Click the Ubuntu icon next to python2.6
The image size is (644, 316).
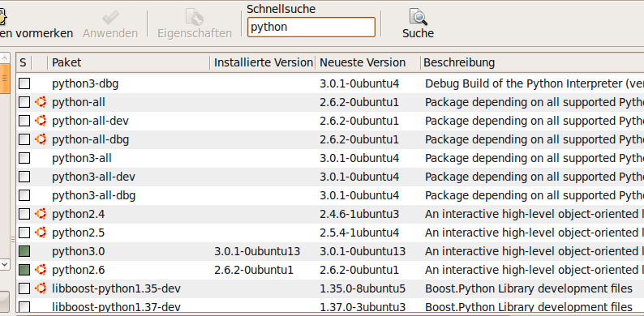pyautogui.click(x=41, y=270)
